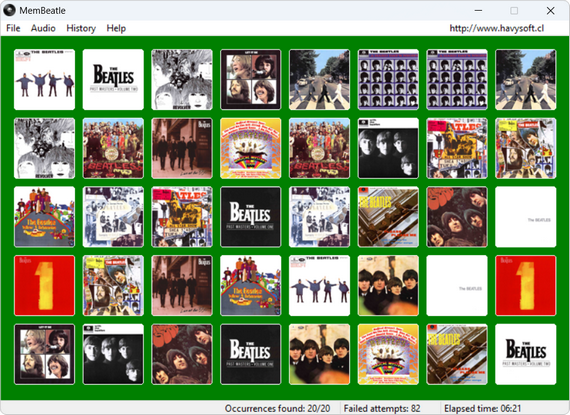
Task: Click the White Album card in third row
Action: [526, 217]
